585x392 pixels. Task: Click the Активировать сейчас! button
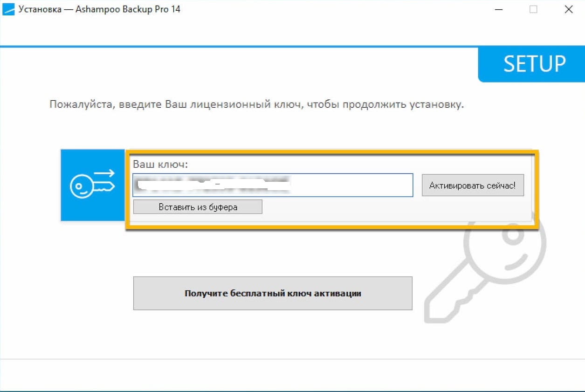473,185
